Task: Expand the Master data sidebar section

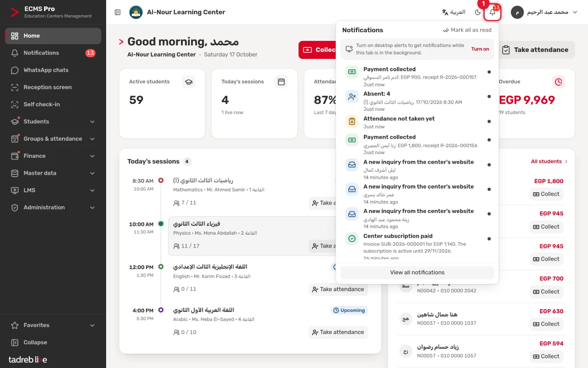Action: (x=53, y=173)
